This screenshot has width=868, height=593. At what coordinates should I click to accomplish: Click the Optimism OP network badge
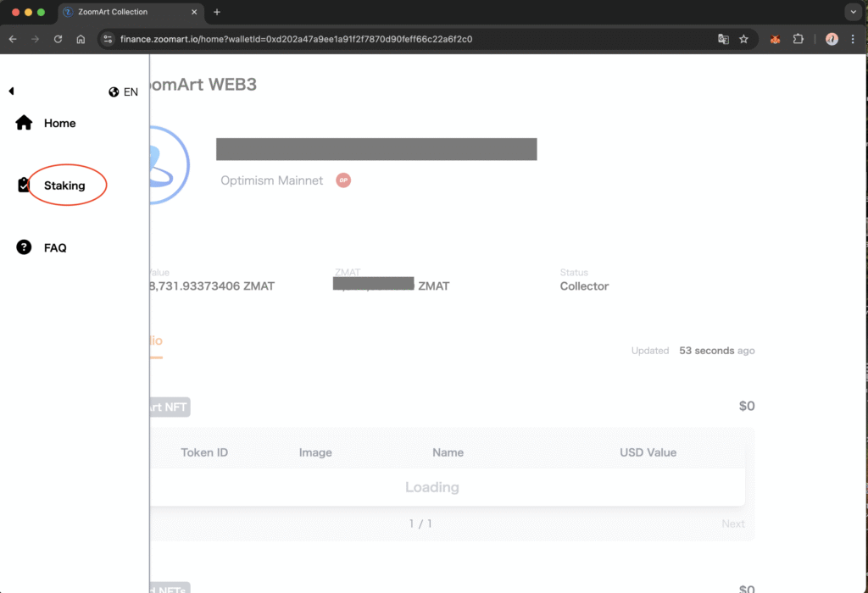(343, 180)
